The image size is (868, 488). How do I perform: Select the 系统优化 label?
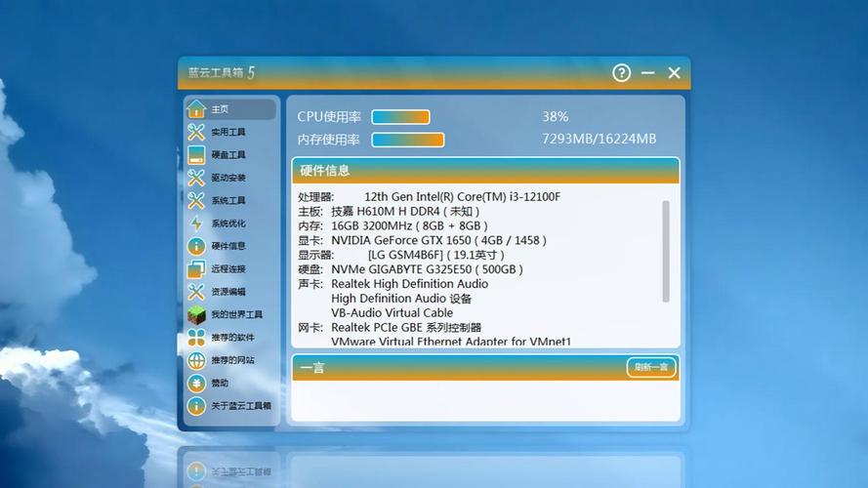pyautogui.click(x=228, y=223)
